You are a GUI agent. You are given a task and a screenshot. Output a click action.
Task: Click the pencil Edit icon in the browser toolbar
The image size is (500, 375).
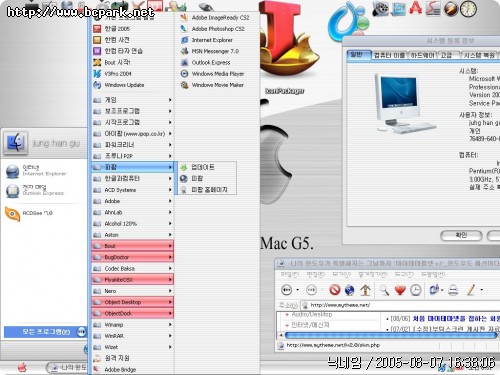471,290
